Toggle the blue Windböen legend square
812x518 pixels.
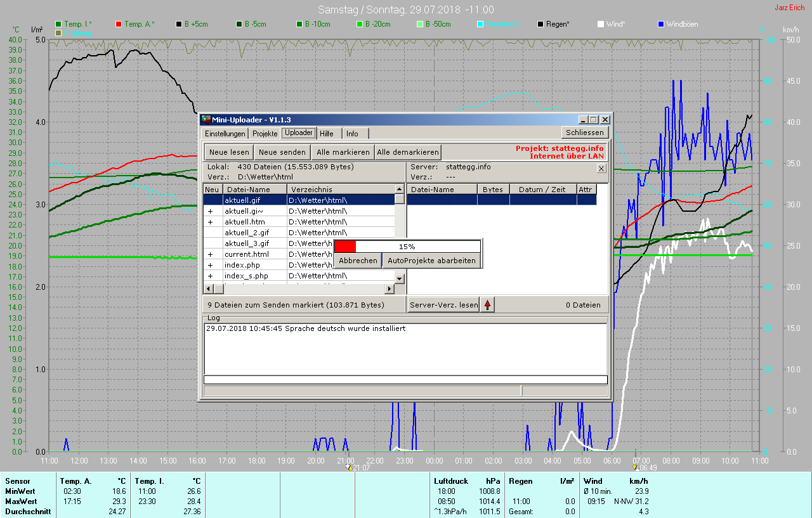(x=662, y=24)
